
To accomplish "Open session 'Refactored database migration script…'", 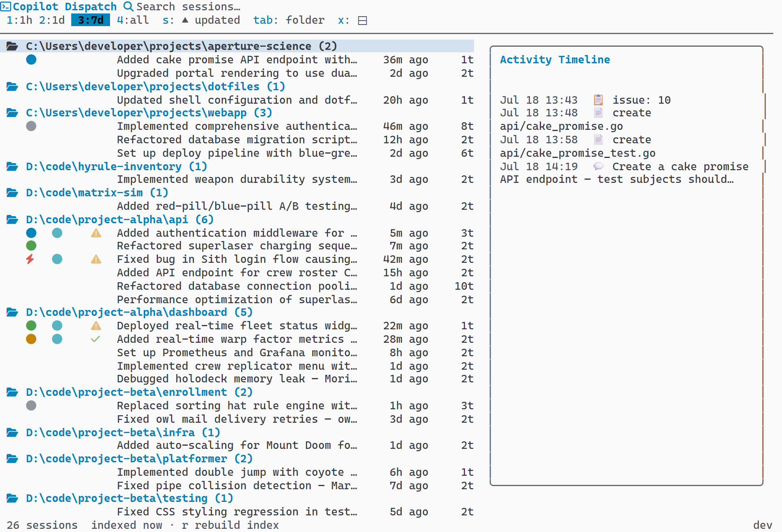I will (x=237, y=140).
